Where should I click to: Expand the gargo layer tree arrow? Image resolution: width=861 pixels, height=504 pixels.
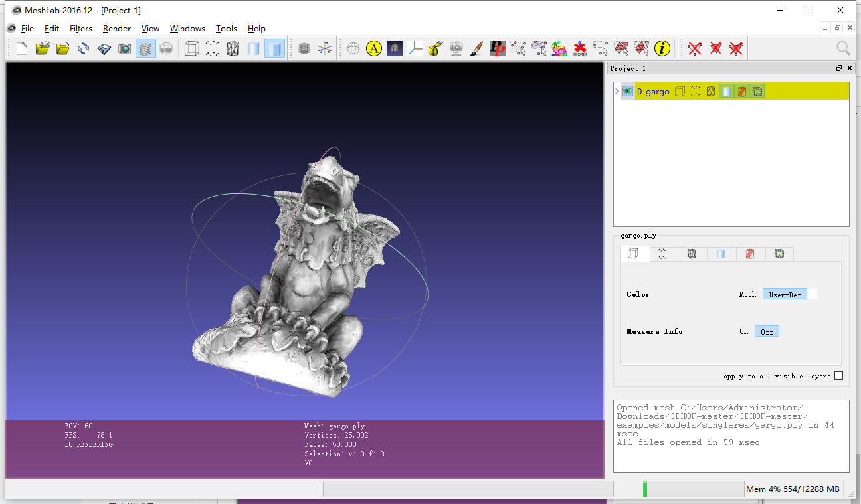[x=617, y=92]
